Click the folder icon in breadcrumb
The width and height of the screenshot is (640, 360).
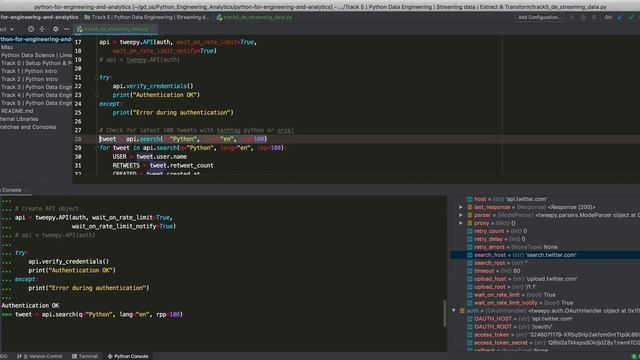87,17
